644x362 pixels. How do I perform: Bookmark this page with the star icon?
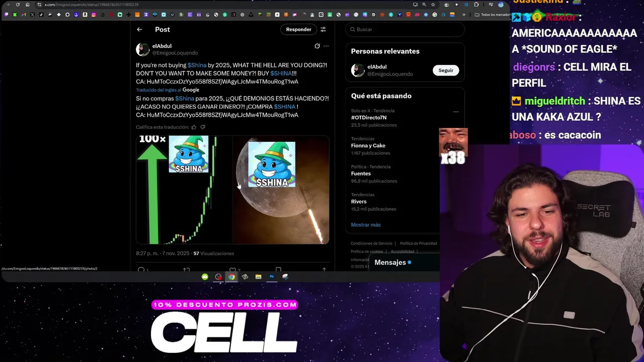coord(433,5)
